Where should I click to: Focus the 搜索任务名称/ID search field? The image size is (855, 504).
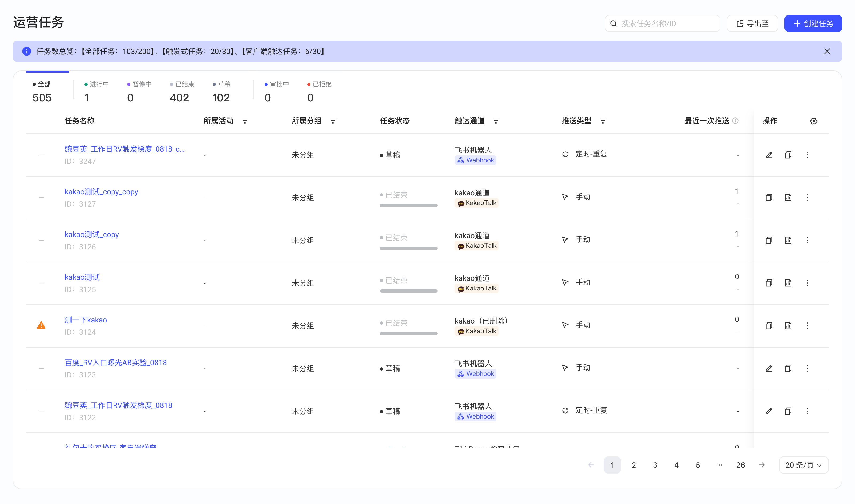point(662,23)
